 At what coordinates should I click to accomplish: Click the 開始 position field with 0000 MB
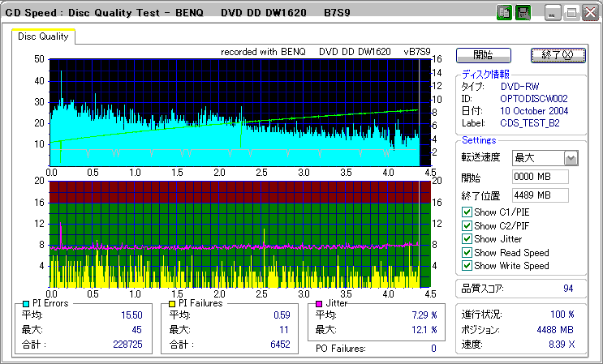coord(540,177)
